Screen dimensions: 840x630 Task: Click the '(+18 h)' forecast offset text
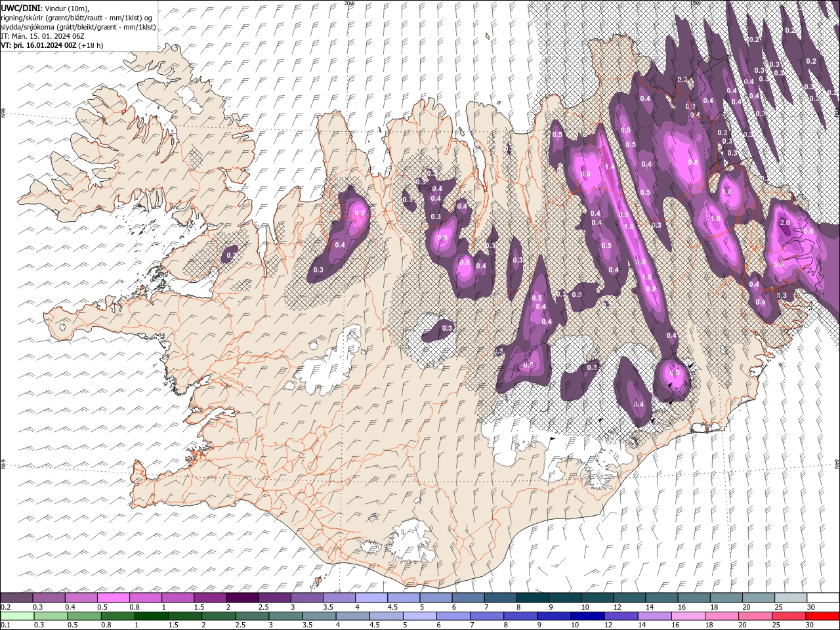pos(91,45)
